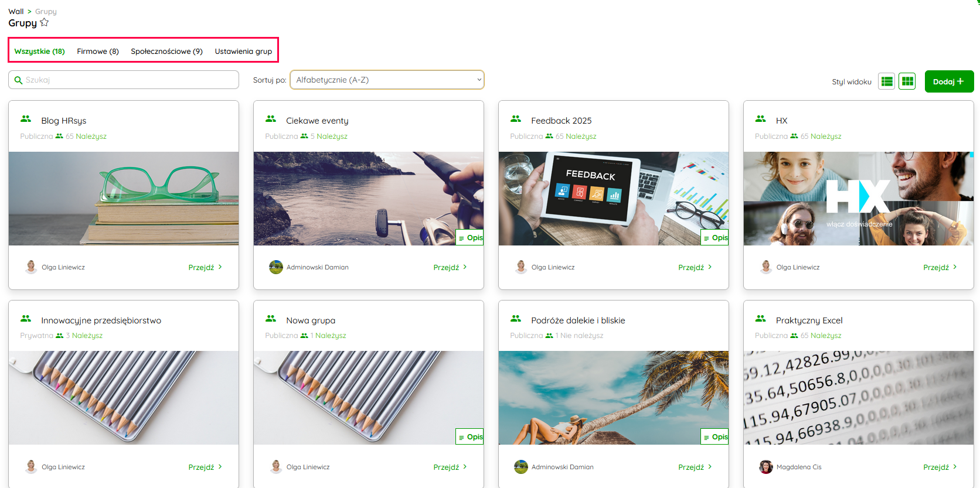Screen dimensions: 980x488
Task: Click Adminowski Damian avatar on Ciekawe eventy
Action: (x=276, y=267)
